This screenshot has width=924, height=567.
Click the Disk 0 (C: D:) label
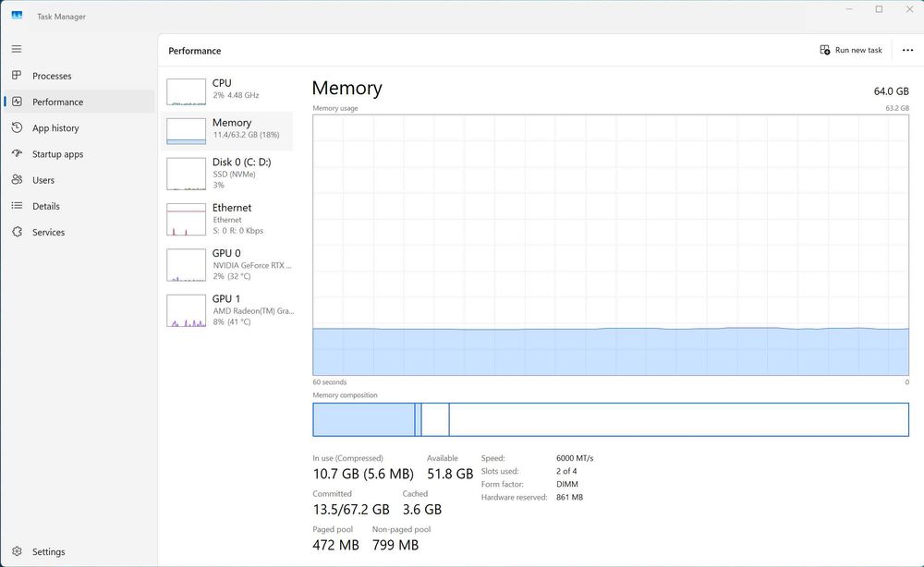241,162
